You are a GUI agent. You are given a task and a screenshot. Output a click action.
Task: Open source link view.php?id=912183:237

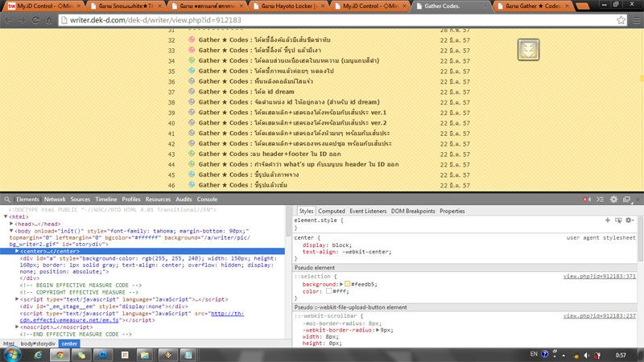599,316
